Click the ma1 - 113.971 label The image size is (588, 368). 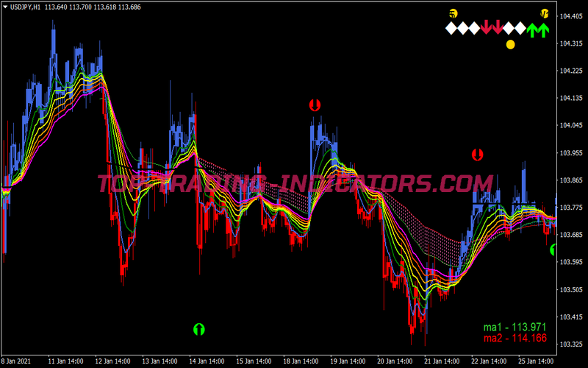pyautogui.click(x=514, y=327)
